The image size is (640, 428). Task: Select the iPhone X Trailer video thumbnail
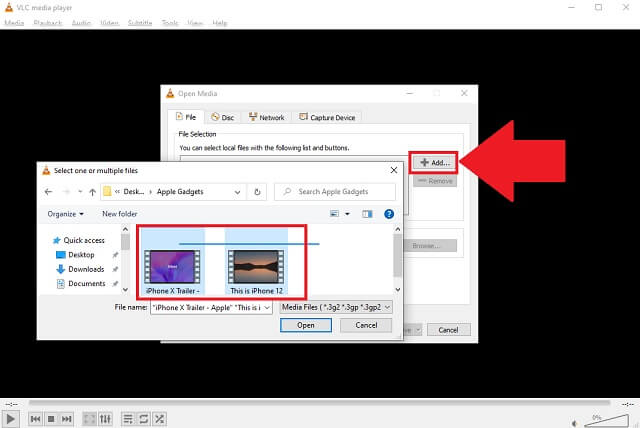click(x=172, y=267)
